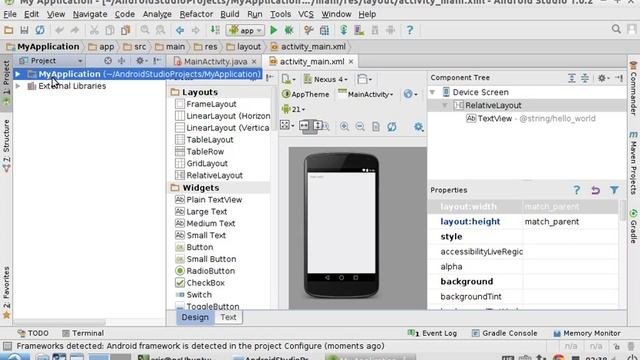This screenshot has width=640, height=360.
Task: Click the Copy toolbar icon
Action: [109, 30]
